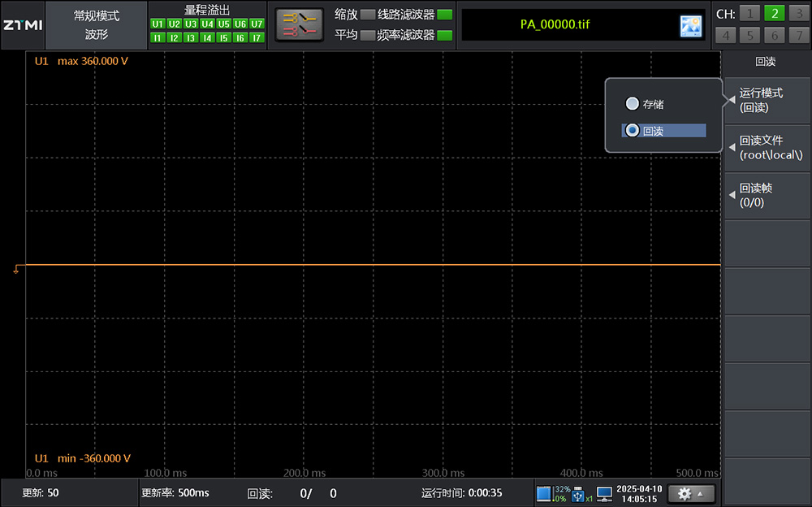
Task: Expand the 运行模式 (回读) menu
Action: (767, 100)
